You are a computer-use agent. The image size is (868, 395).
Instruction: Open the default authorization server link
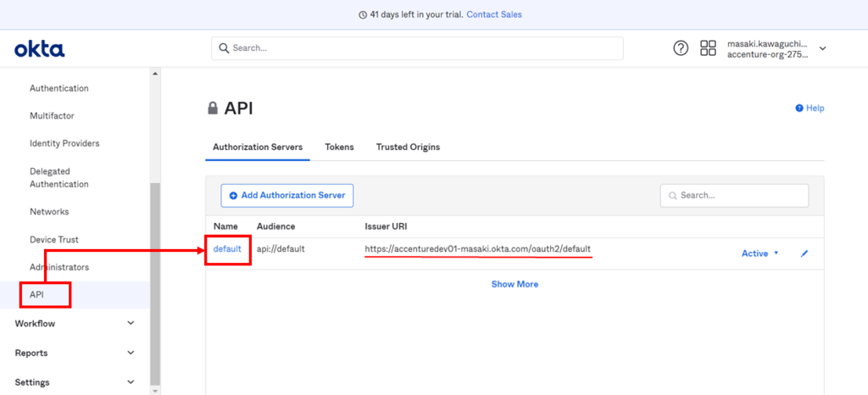pyautogui.click(x=227, y=249)
